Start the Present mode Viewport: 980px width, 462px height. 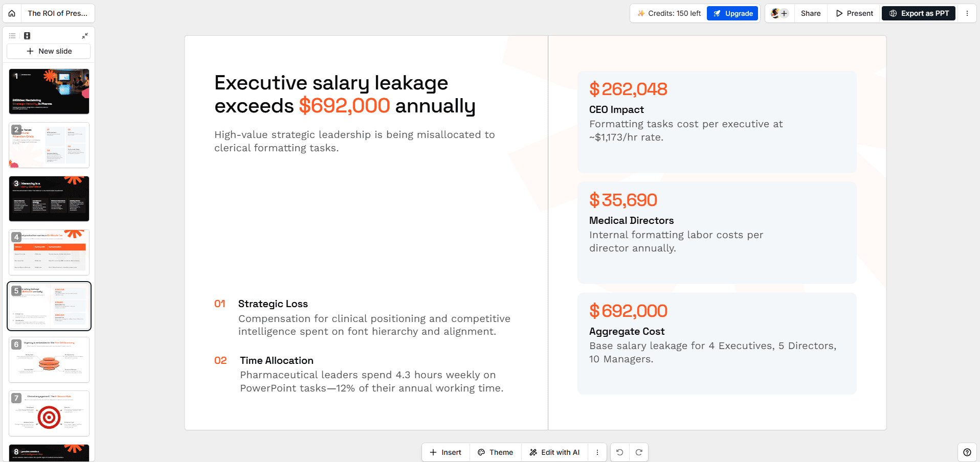pyautogui.click(x=854, y=13)
